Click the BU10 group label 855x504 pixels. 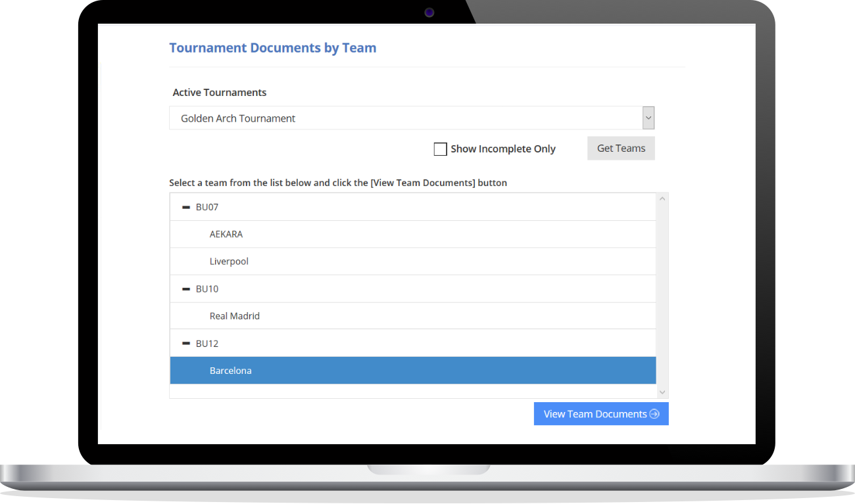[x=207, y=288]
